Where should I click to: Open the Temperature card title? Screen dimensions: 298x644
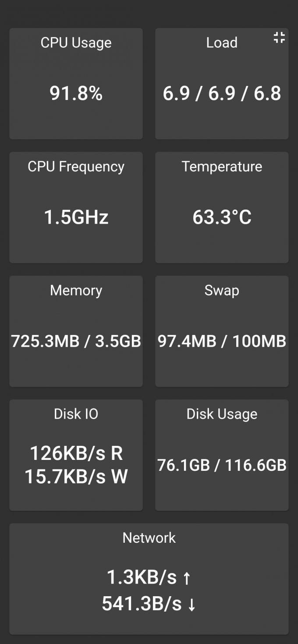(x=222, y=167)
